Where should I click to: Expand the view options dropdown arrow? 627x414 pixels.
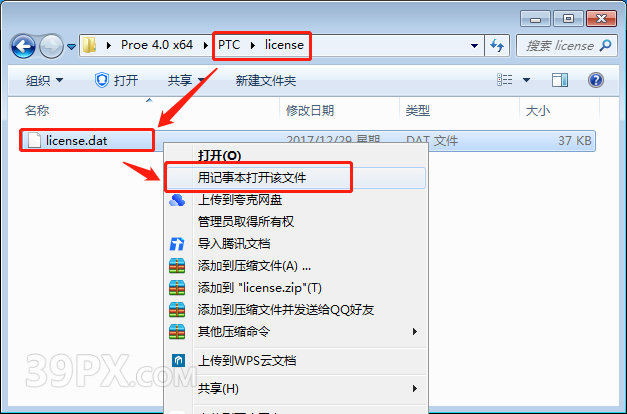point(527,80)
